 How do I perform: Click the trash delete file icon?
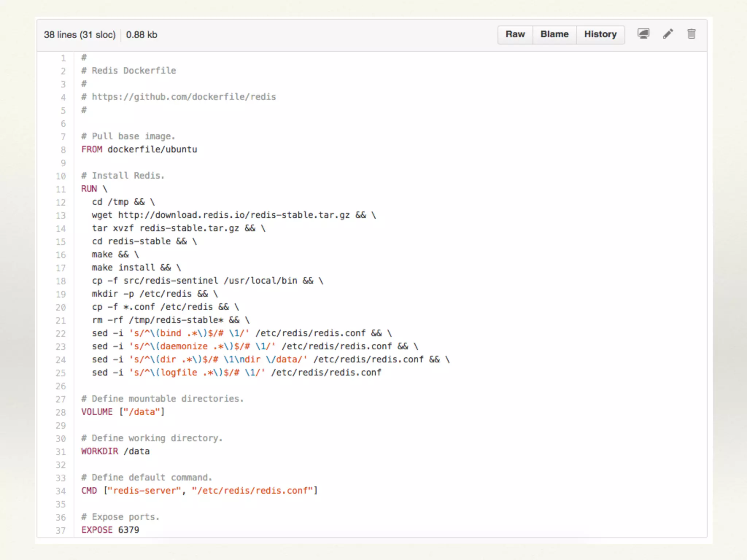point(691,34)
